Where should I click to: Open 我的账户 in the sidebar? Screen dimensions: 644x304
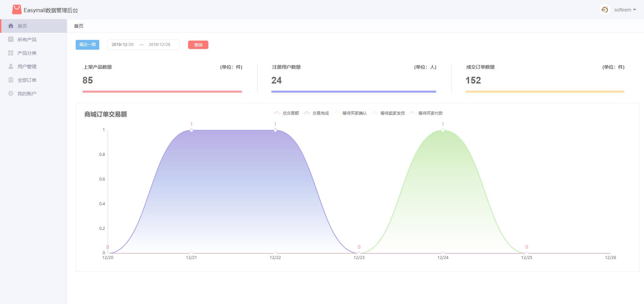33,93
